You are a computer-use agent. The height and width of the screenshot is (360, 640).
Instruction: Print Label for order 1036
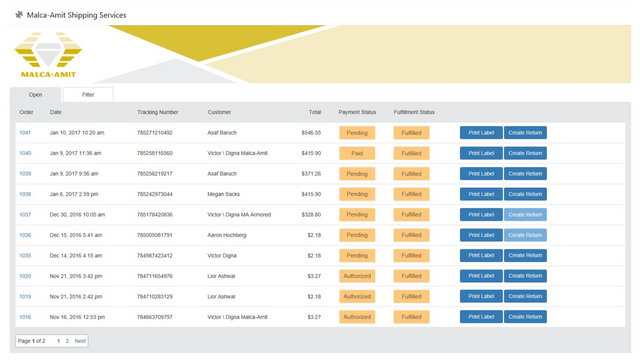[x=481, y=235]
